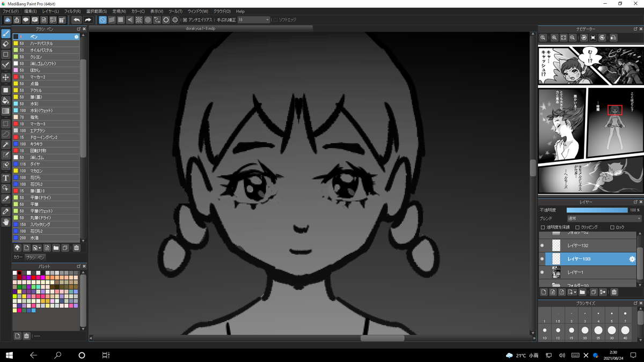Click the horizontal canvas scrollbar thumb
Viewport: 644px width, 362px height.
click(383, 338)
